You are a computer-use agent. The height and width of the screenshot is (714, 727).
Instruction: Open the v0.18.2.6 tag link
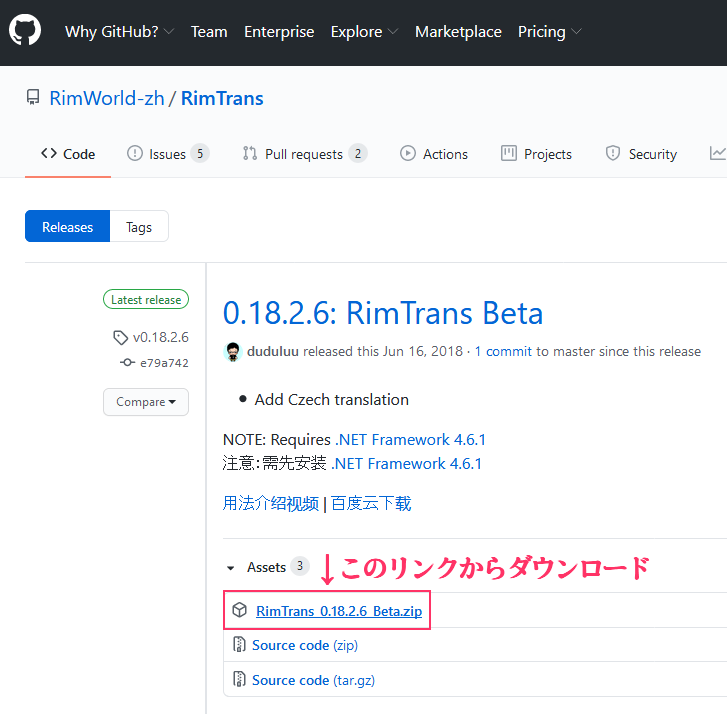(x=160, y=337)
